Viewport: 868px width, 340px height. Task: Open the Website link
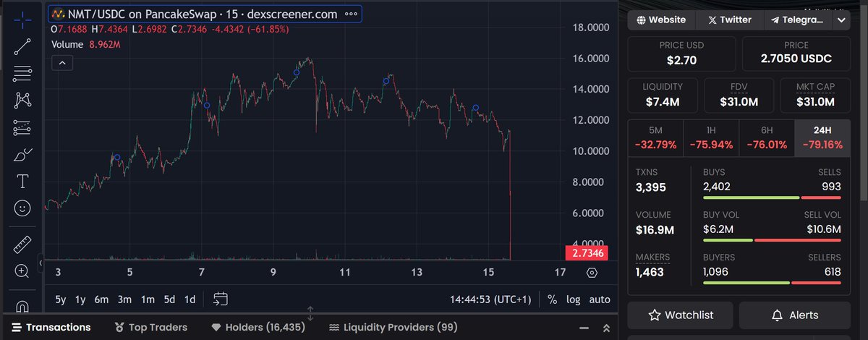(x=661, y=20)
